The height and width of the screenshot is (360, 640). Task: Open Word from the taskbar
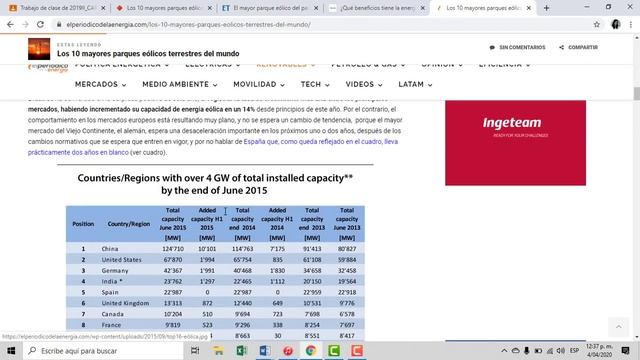264,351
